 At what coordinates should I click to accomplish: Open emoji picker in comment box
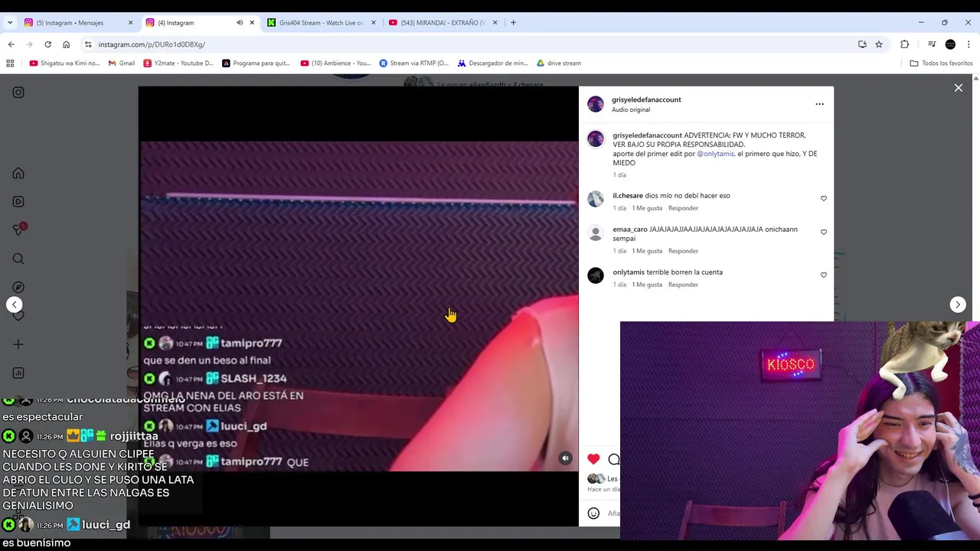[593, 514]
